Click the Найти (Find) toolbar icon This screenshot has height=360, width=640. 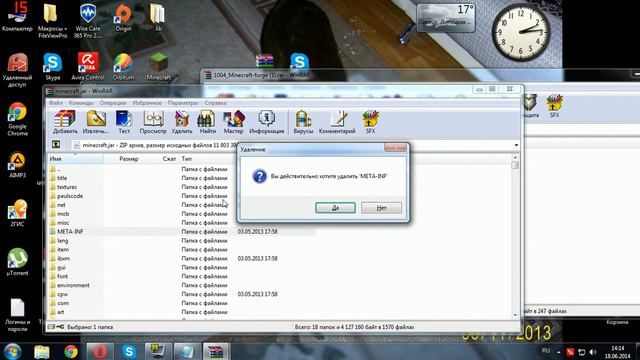207,122
